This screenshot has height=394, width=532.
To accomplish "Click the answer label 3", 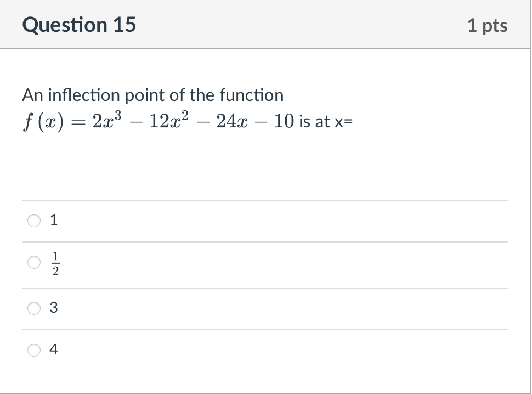I will 54,308.
